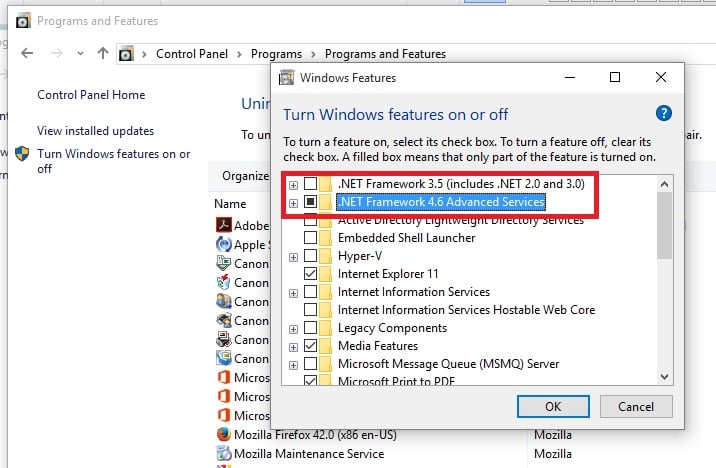Uncheck Media Features checkbox
Image resolution: width=716 pixels, height=468 pixels.
click(311, 346)
